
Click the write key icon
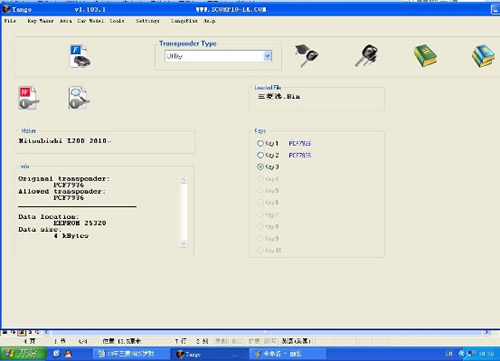(x=28, y=98)
